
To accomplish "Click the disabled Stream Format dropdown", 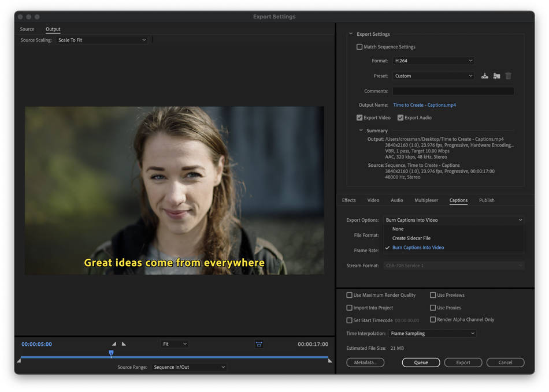I will (454, 266).
